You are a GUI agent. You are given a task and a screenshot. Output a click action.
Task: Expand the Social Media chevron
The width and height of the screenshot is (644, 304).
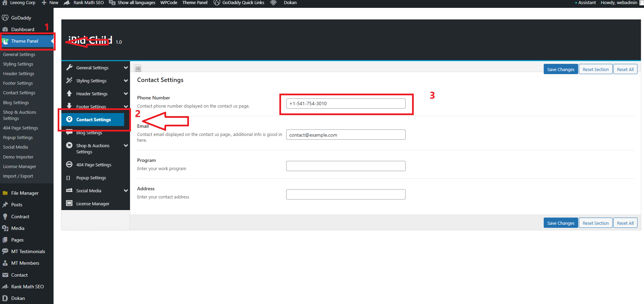(x=126, y=191)
